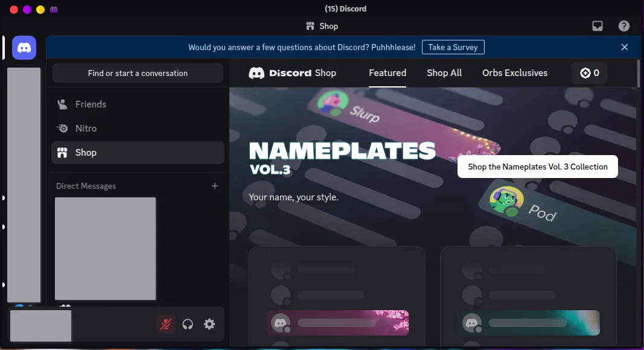This screenshot has height=350, width=644.
Task: Click Shop the Nameplates Vol. 3 Collection
Action: tap(538, 167)
